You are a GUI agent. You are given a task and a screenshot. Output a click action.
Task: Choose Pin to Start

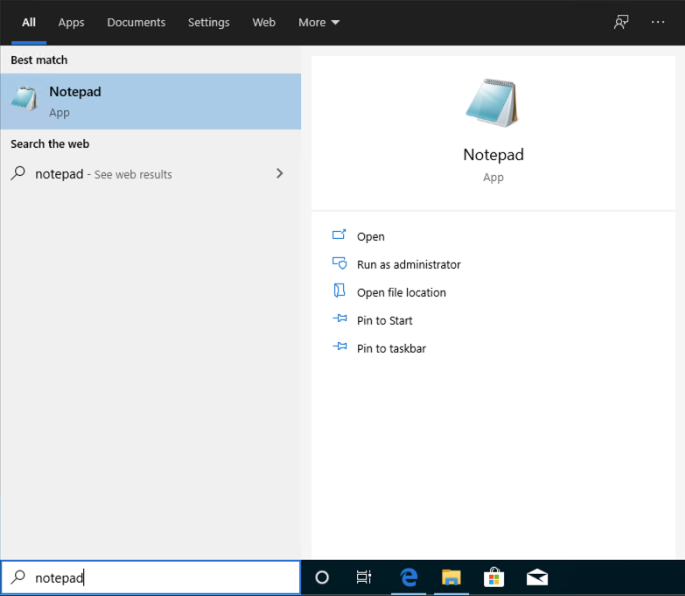[x=384, y=320]
